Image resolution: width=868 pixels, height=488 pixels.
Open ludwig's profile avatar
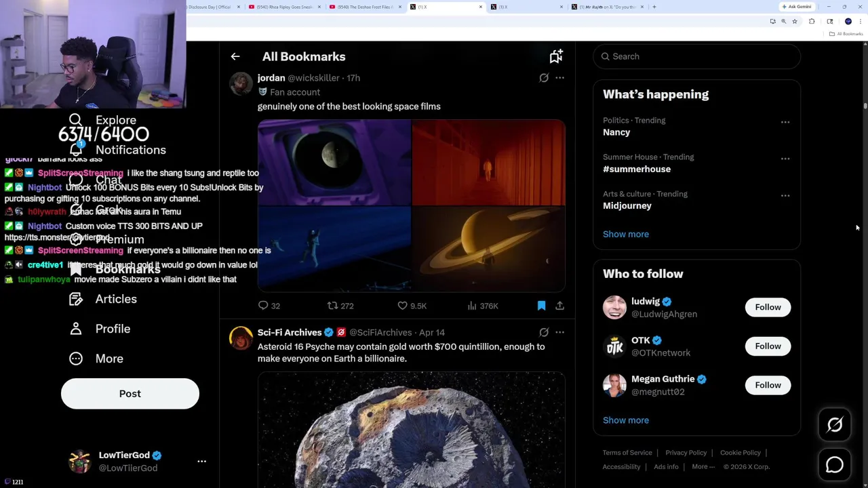coord(614,307)
